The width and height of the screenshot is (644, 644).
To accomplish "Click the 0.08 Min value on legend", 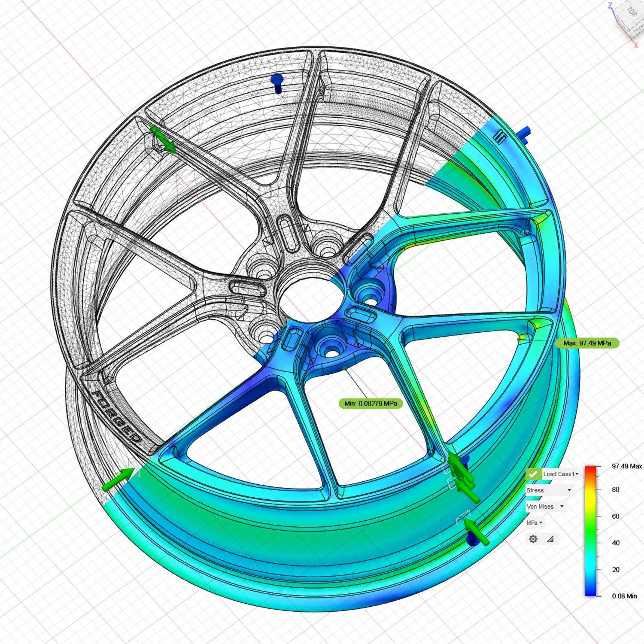I will pos(625,596).
